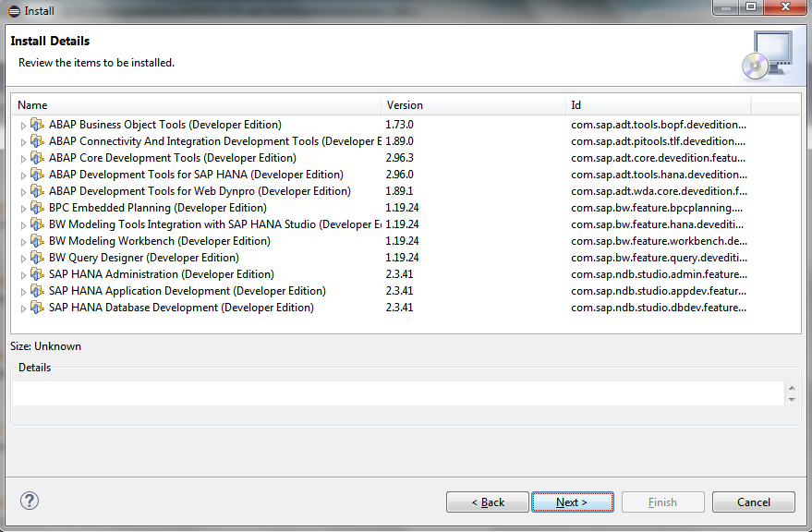Click the Eclipse icon in the Install title bar

14,11
